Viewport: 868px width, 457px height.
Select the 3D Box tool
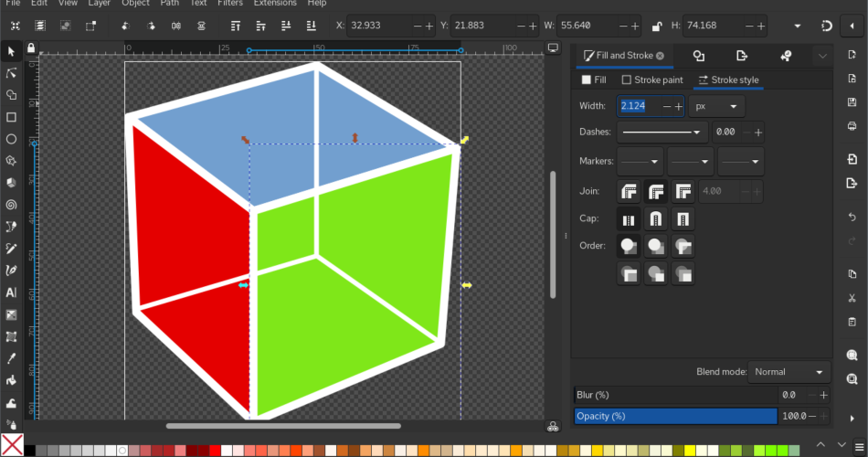click(x=11, y=183)
